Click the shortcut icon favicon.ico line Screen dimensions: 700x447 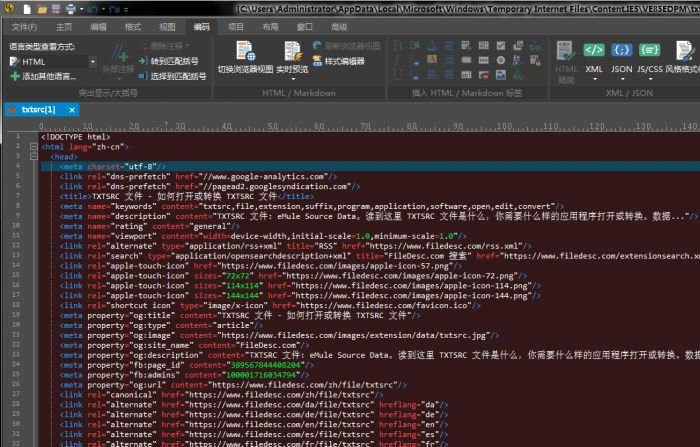click(x=270, y=305)
